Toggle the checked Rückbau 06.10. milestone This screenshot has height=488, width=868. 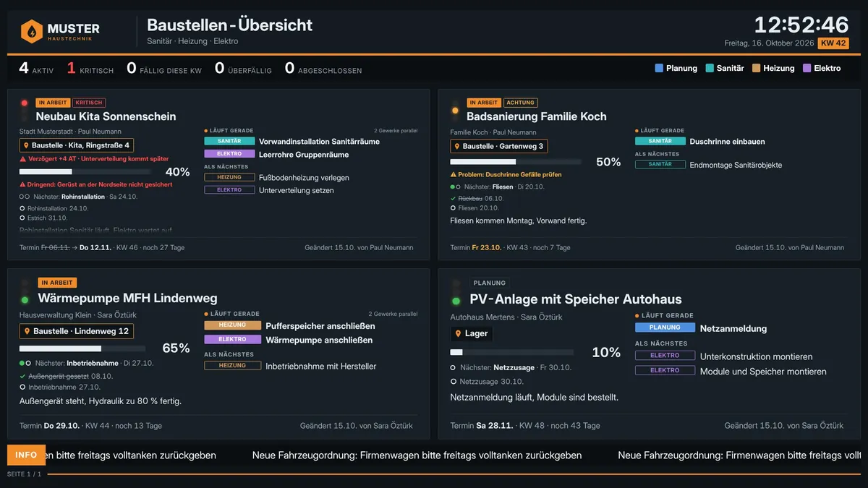(453, 198)
